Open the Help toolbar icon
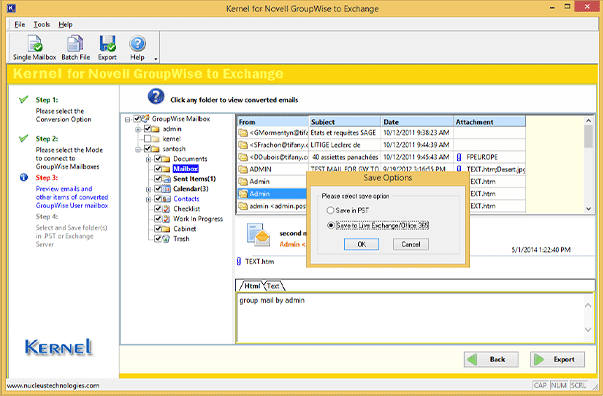Image resolution: width=603 pixels, height=396 pixels. [x=137, y=44]
